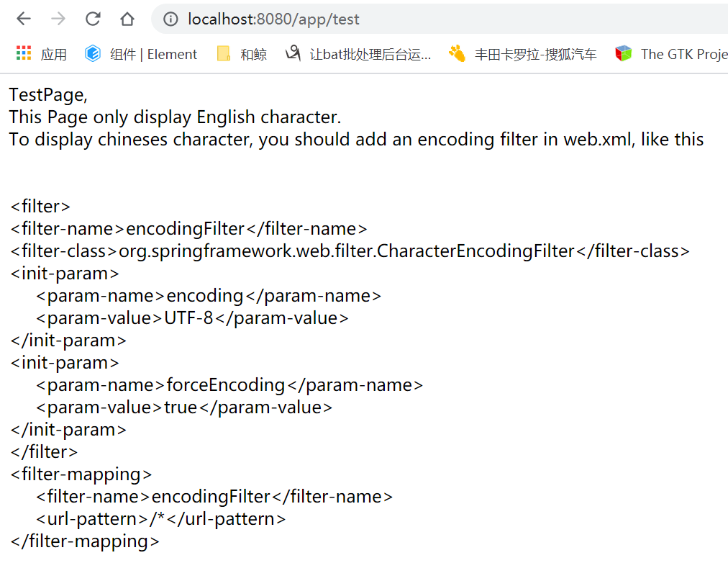Open The GTK Project bookmark

pos(671,54)
